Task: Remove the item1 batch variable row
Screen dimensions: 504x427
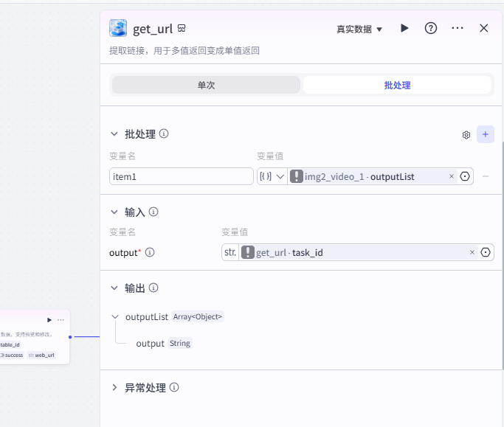Action: pyautogui.click(x=486, y=177)
